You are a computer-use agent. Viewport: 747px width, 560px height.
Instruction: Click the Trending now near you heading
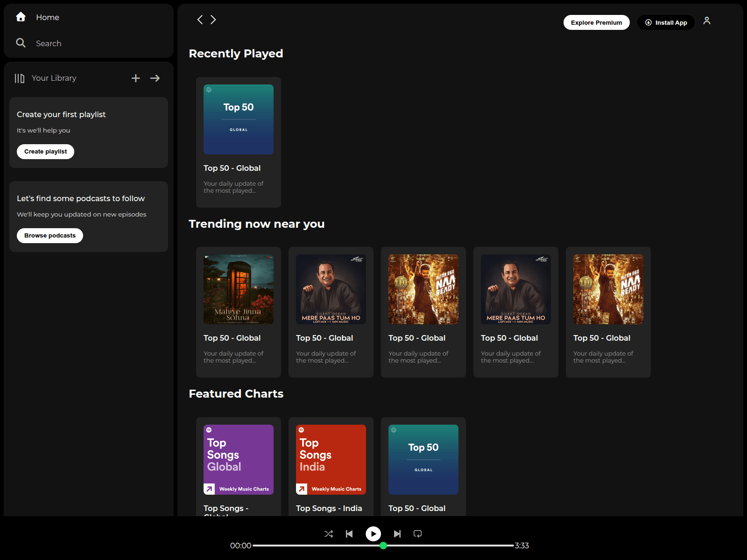pyautogui.click(x=256, y=224)
